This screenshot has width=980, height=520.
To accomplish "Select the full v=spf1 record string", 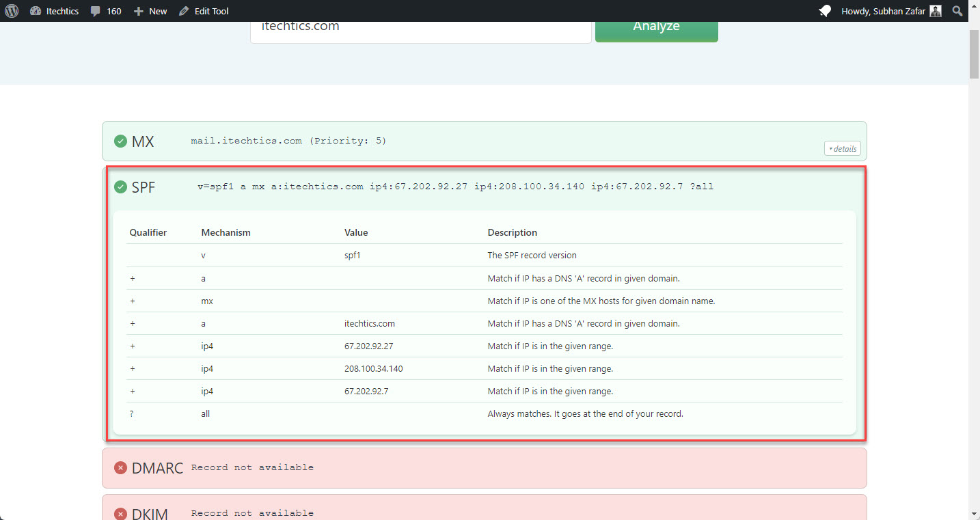I will [455, 186].
